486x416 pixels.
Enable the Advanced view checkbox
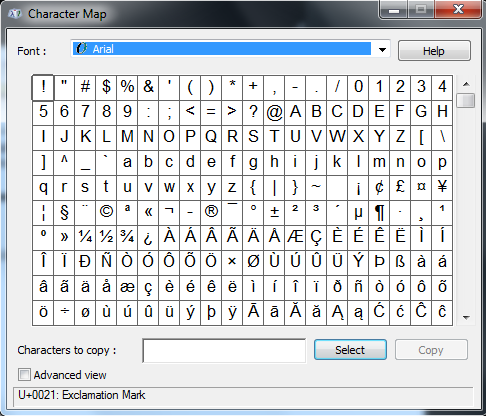point(24,375)
